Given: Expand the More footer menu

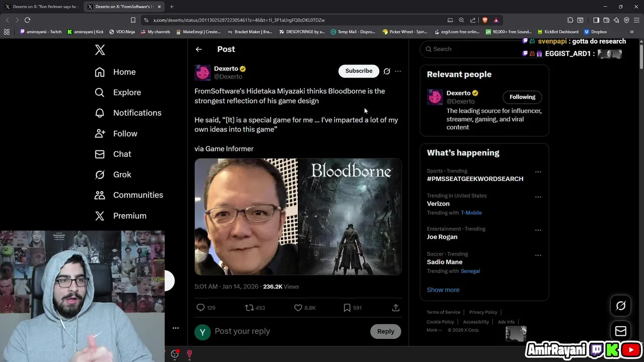Looking at the screenshot, I should [434, 330].
